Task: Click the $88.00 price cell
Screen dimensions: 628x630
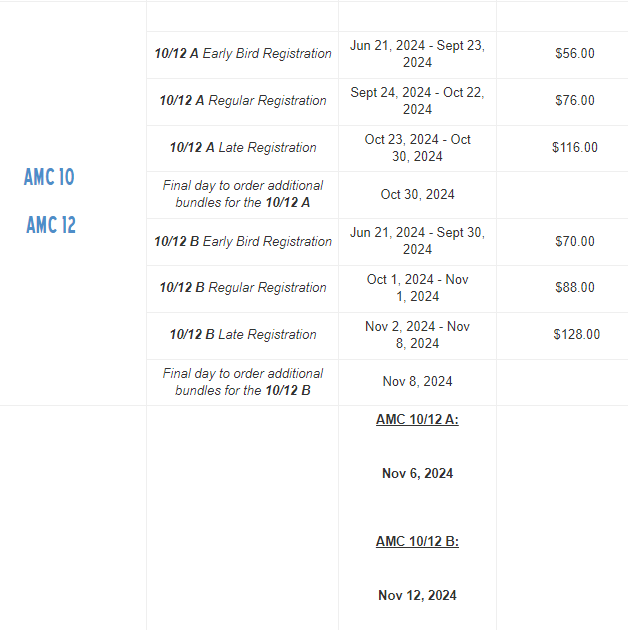Action: click(575, 288)
